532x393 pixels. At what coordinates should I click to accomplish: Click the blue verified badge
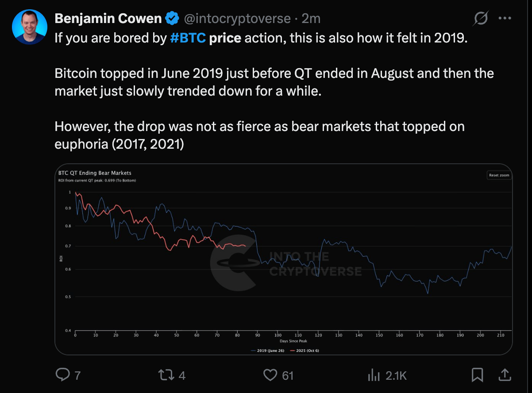(172, 19)
